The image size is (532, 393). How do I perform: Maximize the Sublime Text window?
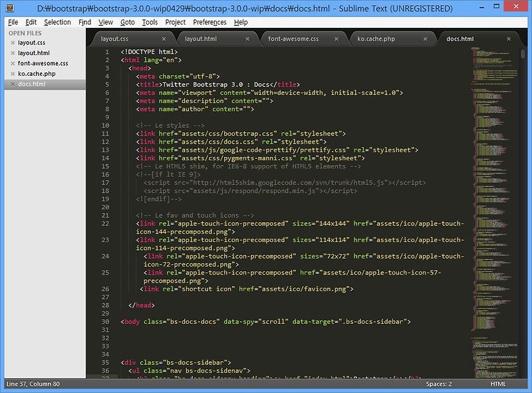pyautogui.click(x=497, y=7)
